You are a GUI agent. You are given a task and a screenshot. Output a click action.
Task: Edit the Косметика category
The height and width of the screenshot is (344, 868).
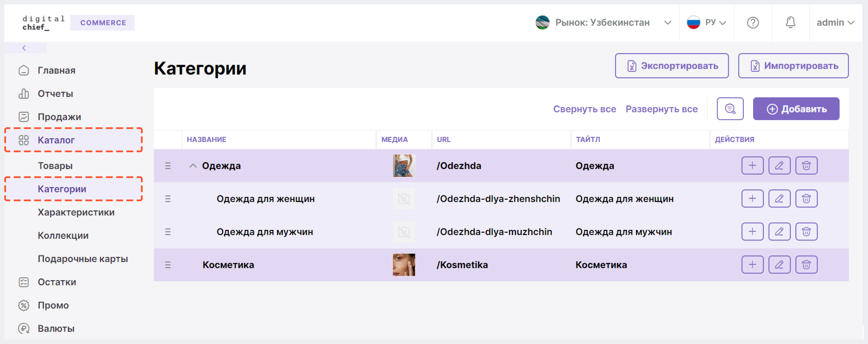pos(779,265)
